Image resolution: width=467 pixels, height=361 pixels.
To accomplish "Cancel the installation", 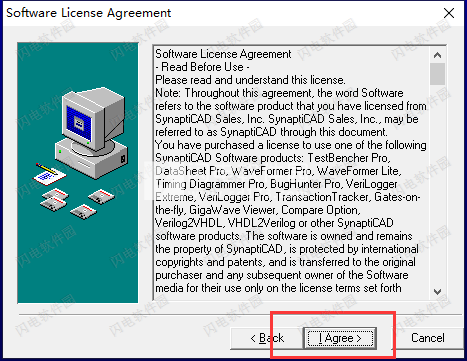I will tap(427, 338).
